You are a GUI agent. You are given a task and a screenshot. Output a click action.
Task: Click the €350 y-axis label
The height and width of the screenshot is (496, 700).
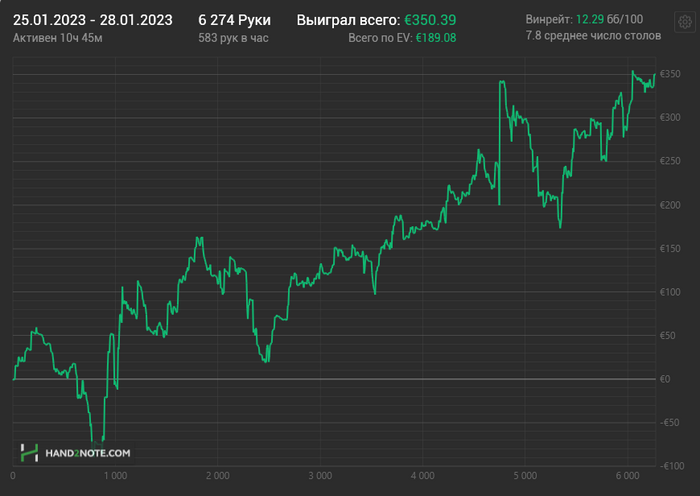670,74
